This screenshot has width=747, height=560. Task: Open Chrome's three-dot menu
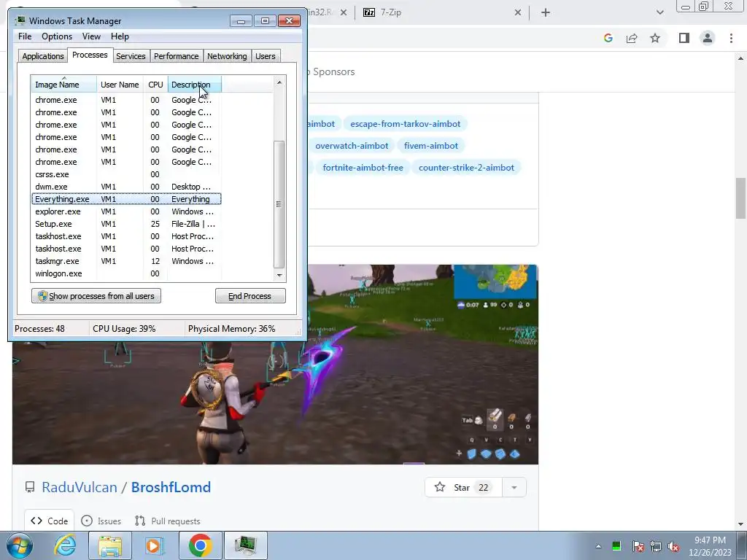tap(731, 38)
